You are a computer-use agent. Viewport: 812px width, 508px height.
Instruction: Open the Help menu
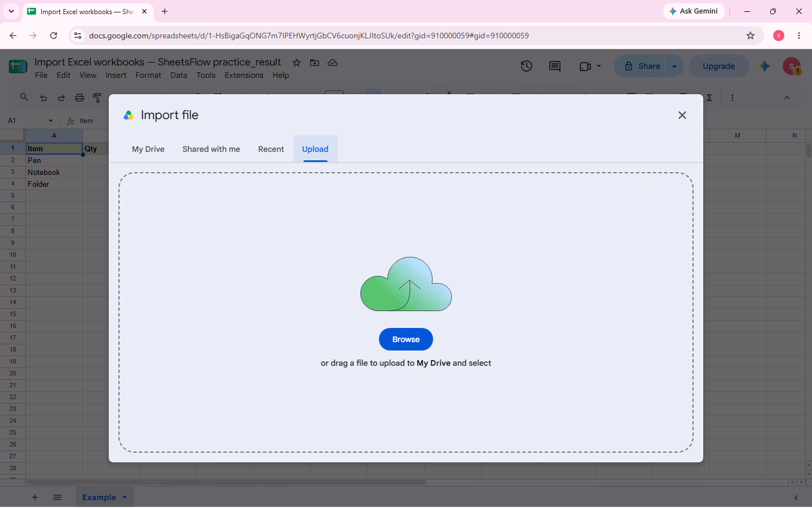click(281, 75)
